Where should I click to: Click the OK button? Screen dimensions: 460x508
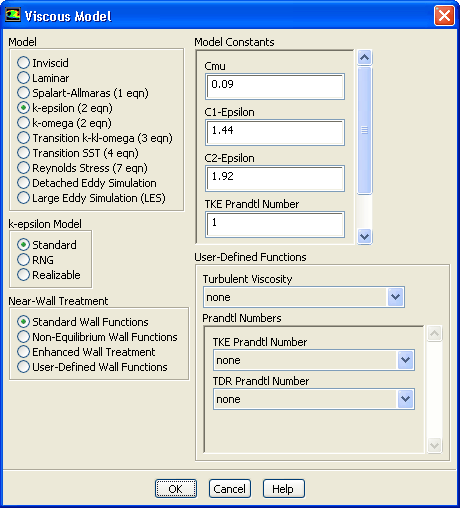[176, 489]
